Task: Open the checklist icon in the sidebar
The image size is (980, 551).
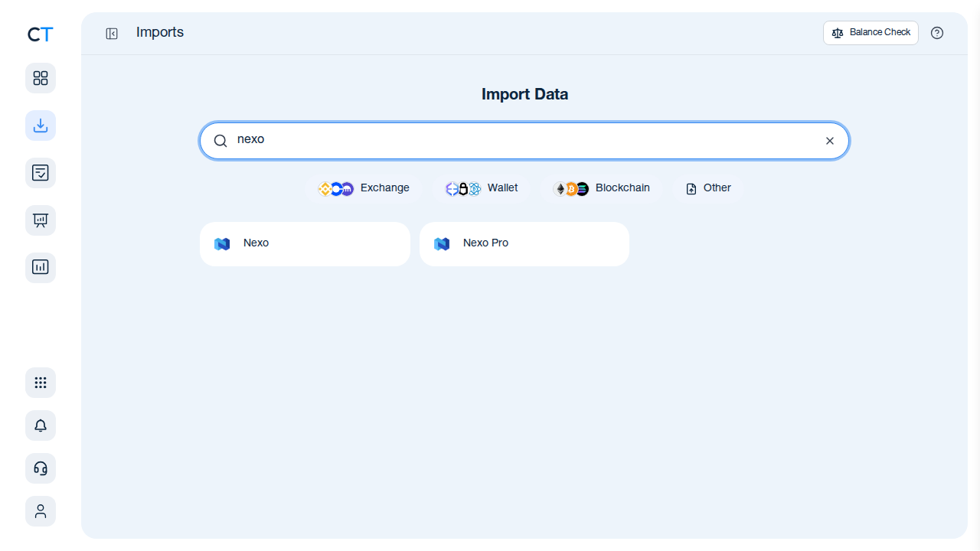Action: tap(41, 173)
